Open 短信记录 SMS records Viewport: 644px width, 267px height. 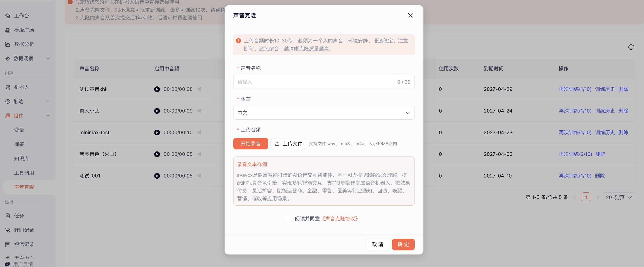tap(24, 244)
